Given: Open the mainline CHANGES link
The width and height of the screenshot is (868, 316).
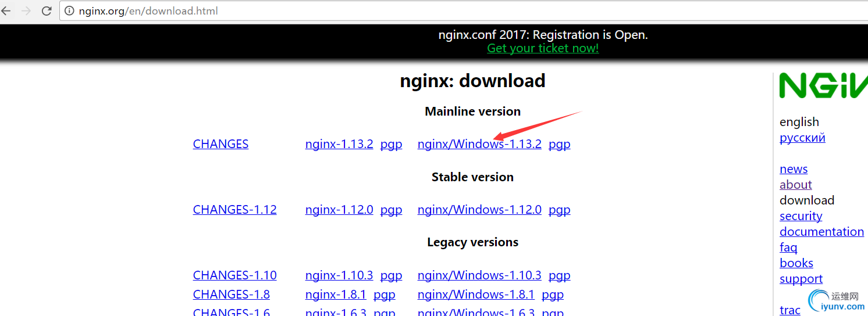Looking at the screenshot, I should [x=220, y=144].
